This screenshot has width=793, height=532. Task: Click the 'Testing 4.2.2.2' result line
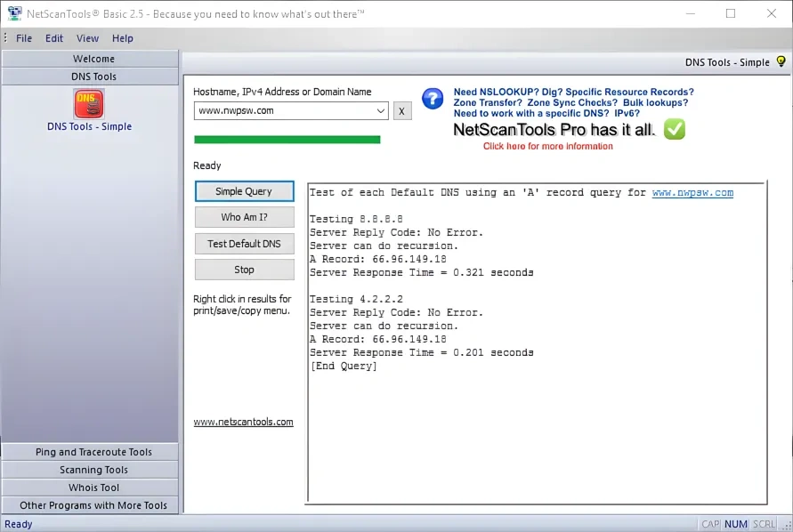(356, 300)
